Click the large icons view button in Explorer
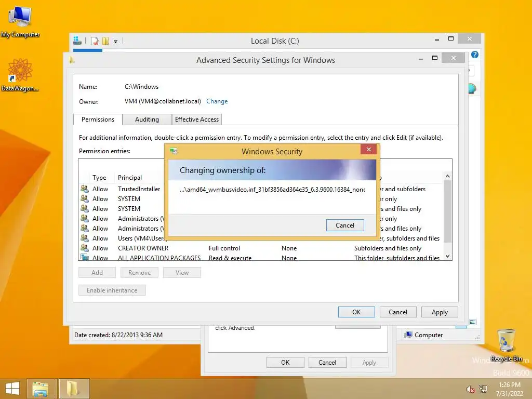 pos(473,322)
